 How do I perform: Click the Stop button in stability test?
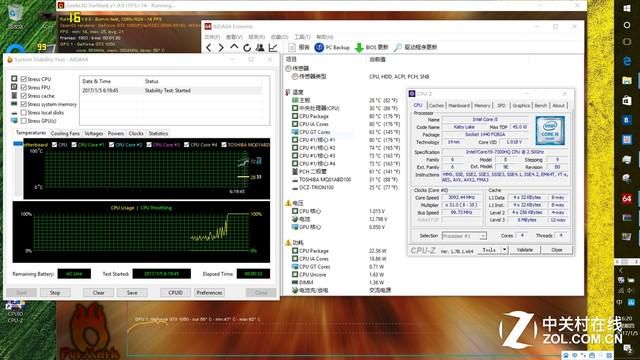[x=55, y=293]
